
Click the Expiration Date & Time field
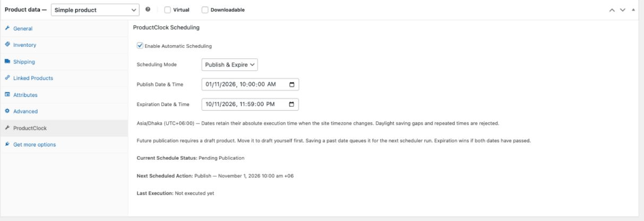(250, 104)
